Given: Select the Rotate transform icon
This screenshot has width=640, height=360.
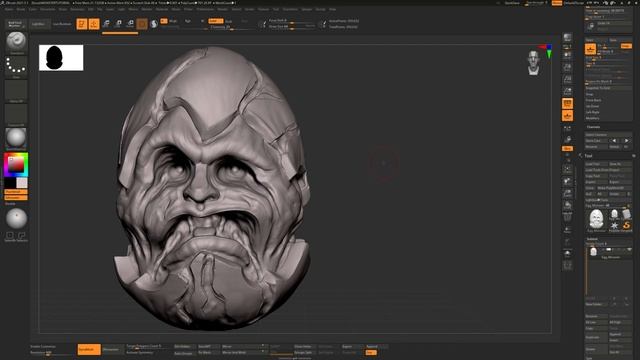Looking at the screenshot, I should pyautogui.click(x=130, y=24).
